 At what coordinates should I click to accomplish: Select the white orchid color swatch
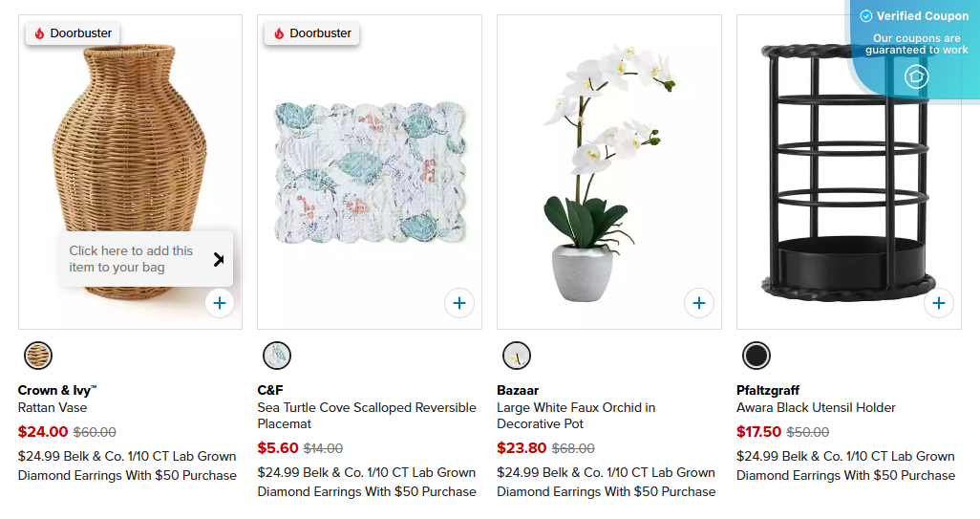(x=517, y=356)
